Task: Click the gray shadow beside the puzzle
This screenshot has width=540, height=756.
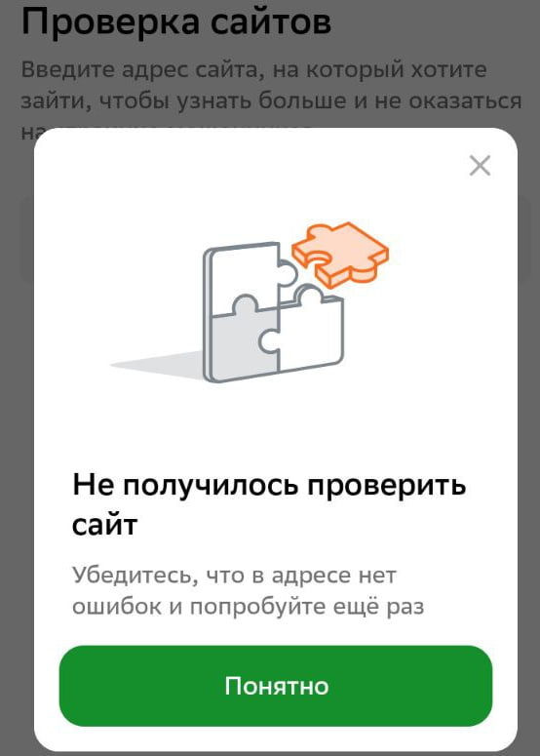Action: 159,365
